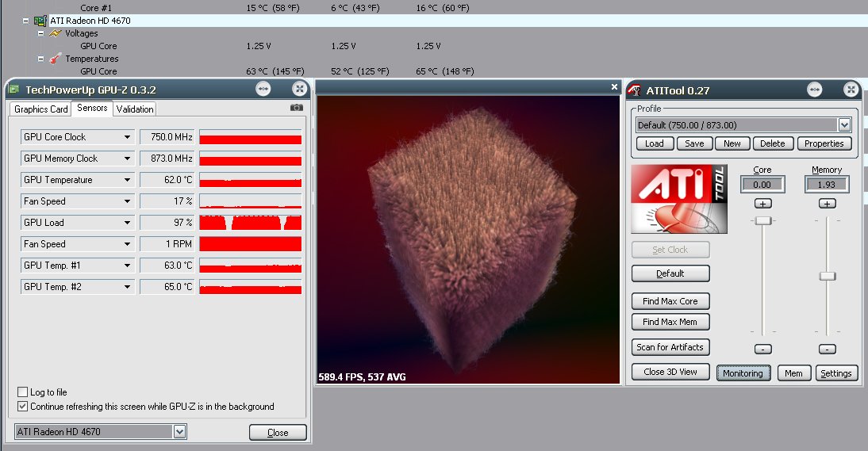Click the Memory clock slider handle
The height and width of the screenshot is (451, 868).
pos(827,276)
